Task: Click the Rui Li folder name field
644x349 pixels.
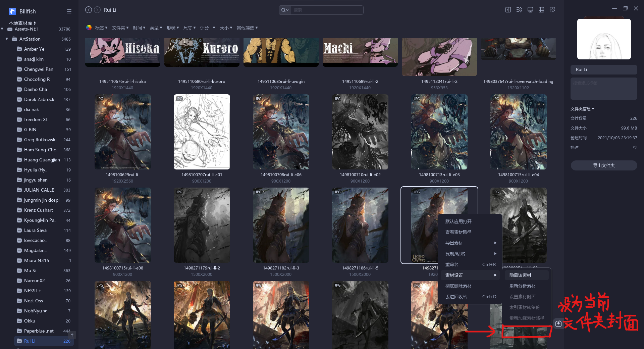Action: pyautogui.click(x=604, y=69)
